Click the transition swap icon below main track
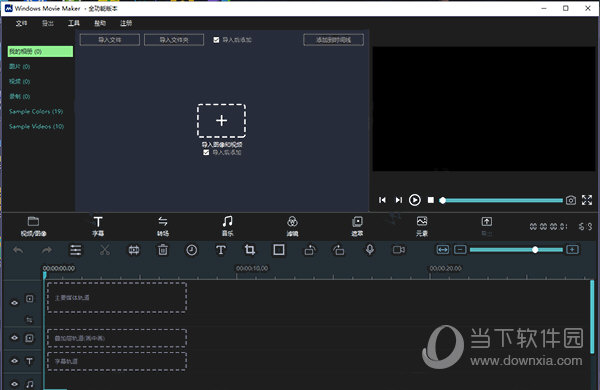600x390 pixels. [x=29, y=319]
